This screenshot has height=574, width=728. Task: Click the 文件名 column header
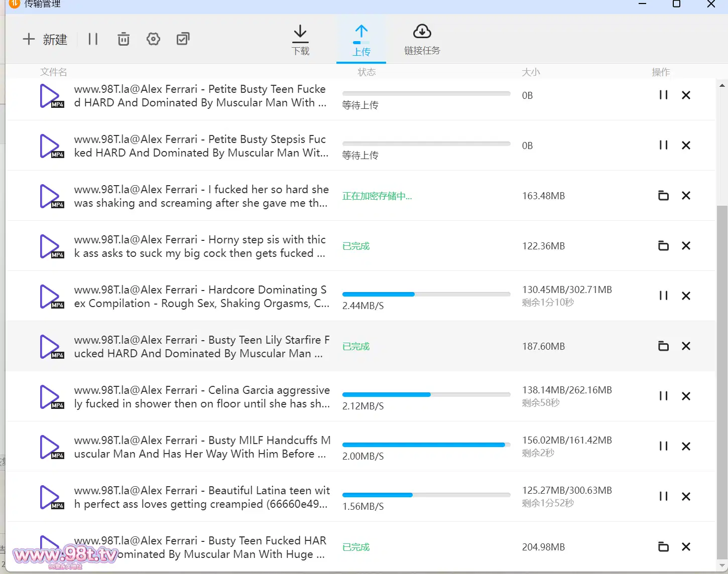[x=53, y=72]
